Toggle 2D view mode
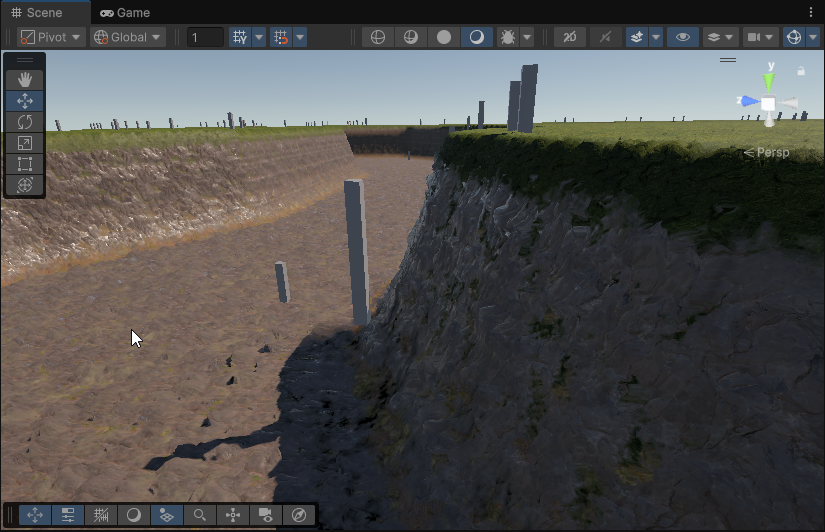Screen dimensions: 825x532 pyautogui.click(x=570, y=37)
